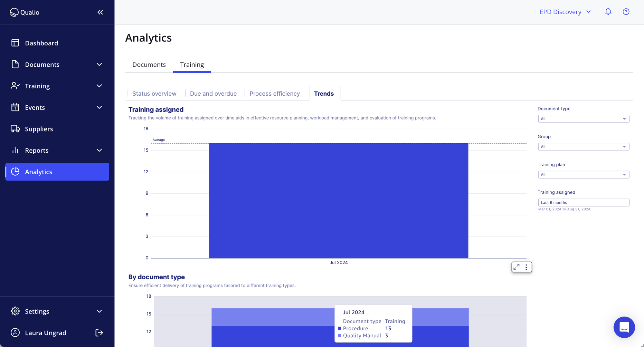
Task: Open the EPD Discovery workspace menu
Action: (565, 12)
